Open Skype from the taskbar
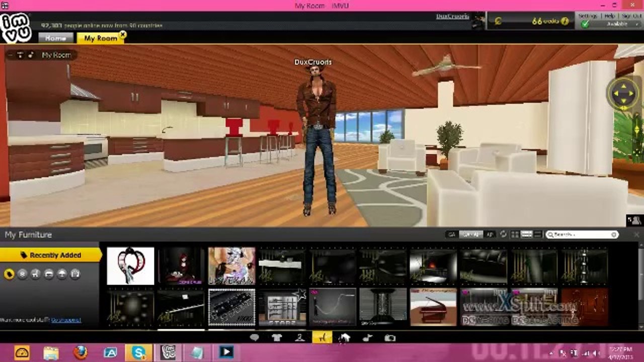Screen dimensions: 644x362 click(139, 353)
